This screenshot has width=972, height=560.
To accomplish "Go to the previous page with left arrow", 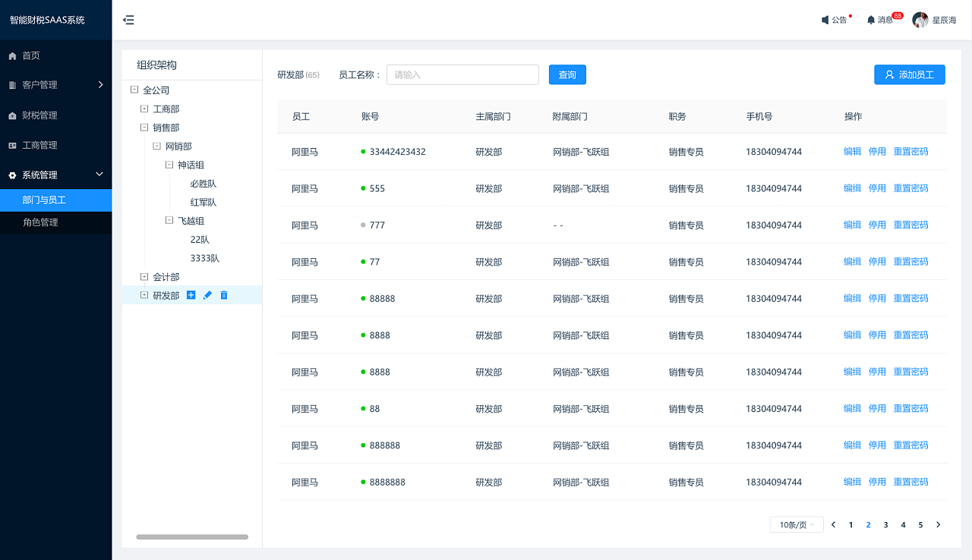I will click(833, 524).
